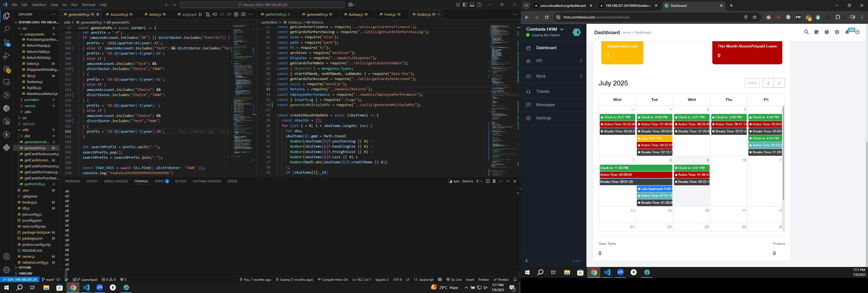Open Messages in HRM sidebar

(554, 105)
